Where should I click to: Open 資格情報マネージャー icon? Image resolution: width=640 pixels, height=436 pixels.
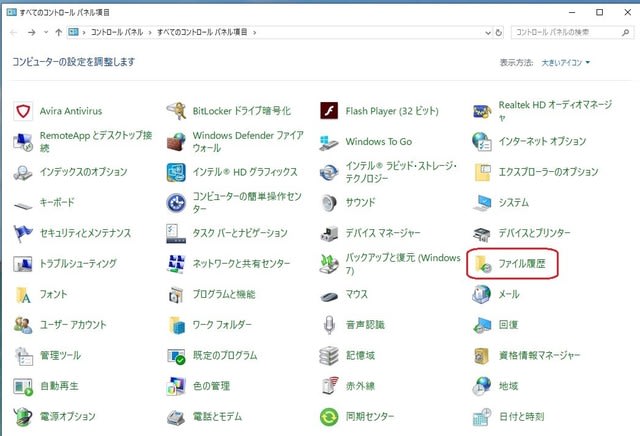pyautogui.click(x=482, y=356)
